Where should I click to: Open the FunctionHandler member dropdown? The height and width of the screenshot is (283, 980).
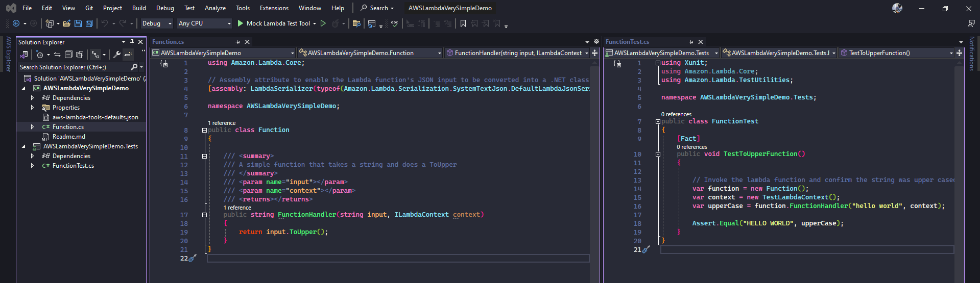[517, 53]
